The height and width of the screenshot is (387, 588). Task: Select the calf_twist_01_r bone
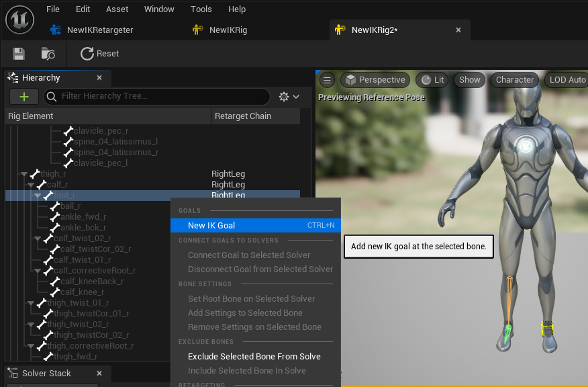82,260
